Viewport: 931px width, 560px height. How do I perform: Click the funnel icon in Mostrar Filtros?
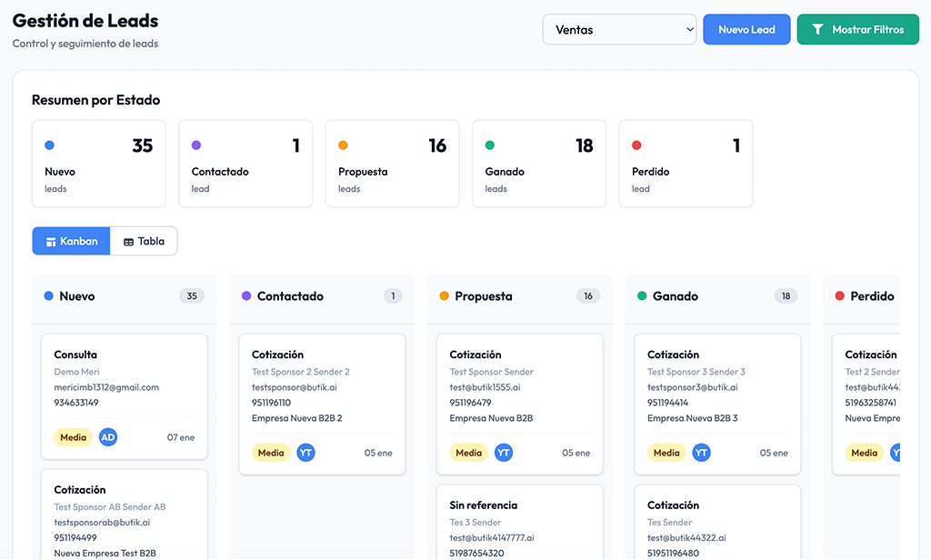point(817,30)
